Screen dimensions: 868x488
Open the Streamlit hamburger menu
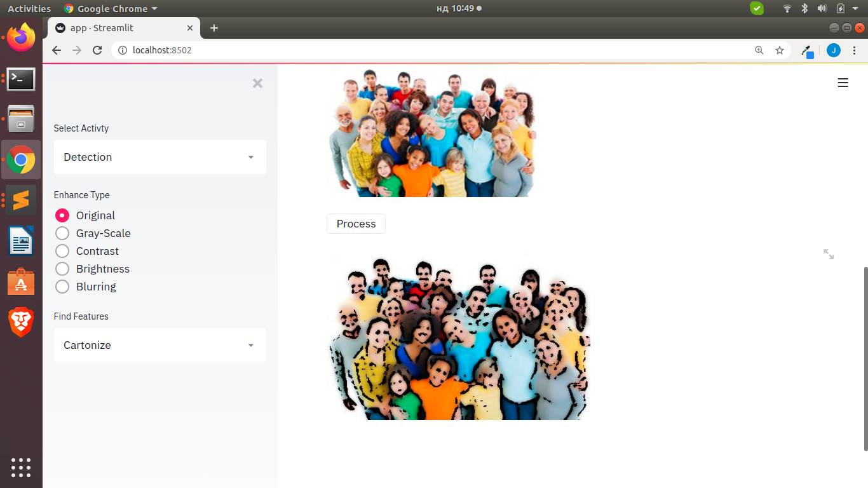pyautogui.click(x=843, y=83)
